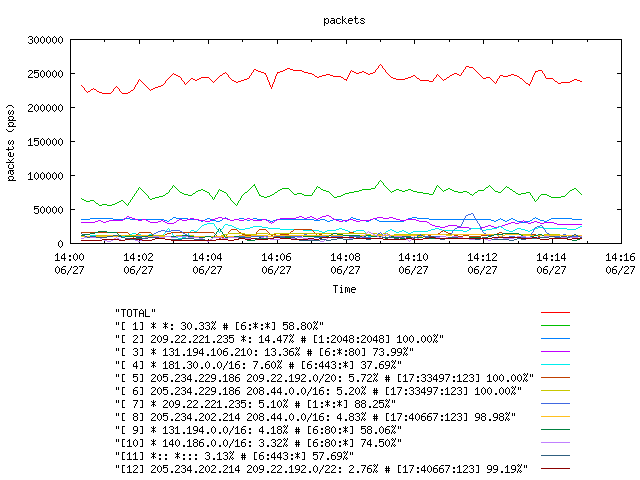
Task: Click legend entry [ 6] 208.44.0.0/16 5.20%
Action: click(318, 391)
